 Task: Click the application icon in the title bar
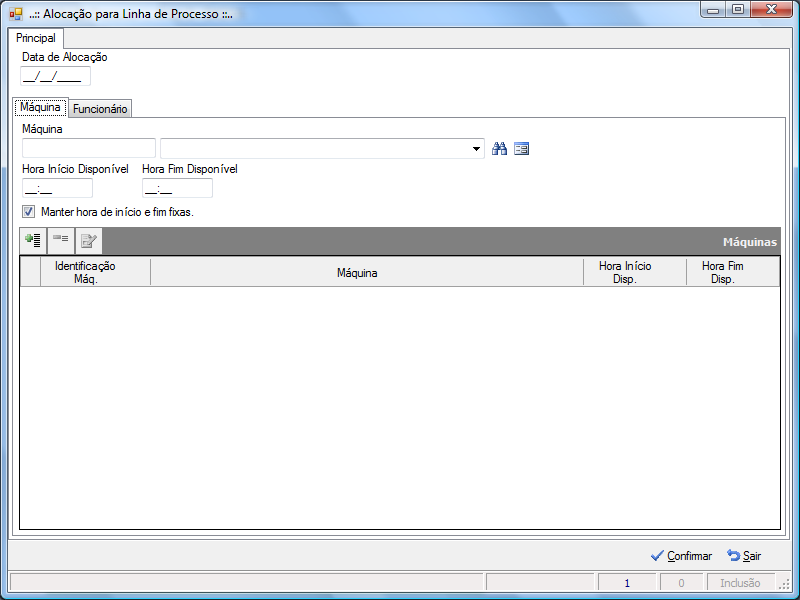click(16, 14)
